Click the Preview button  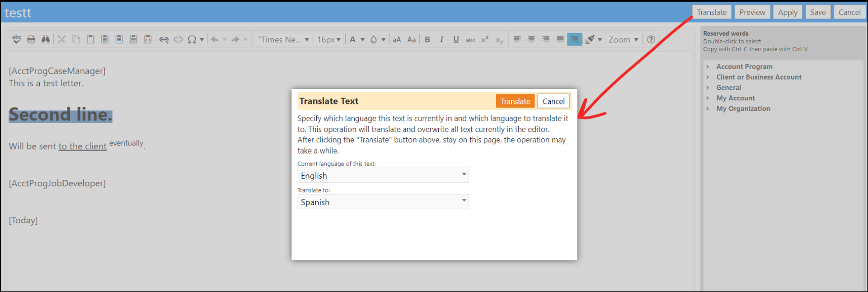click(752, 12)
